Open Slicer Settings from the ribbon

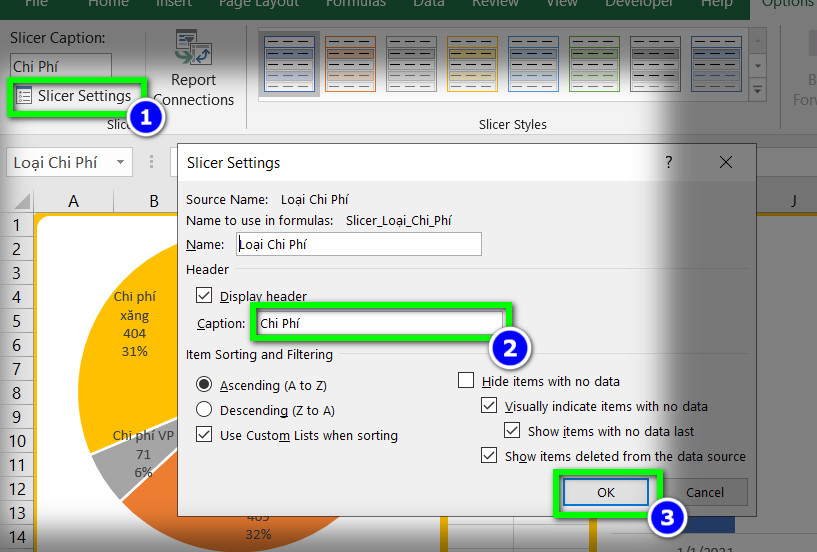coord(75,96)
